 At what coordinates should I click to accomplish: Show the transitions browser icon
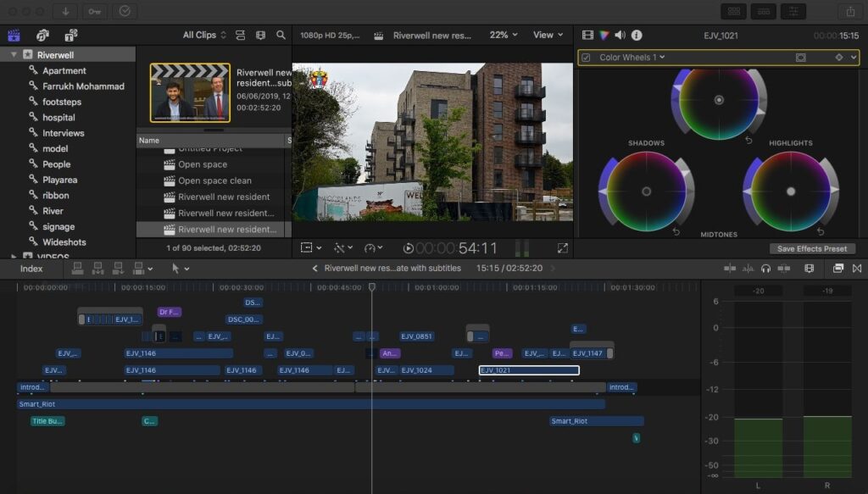[857, 269]
